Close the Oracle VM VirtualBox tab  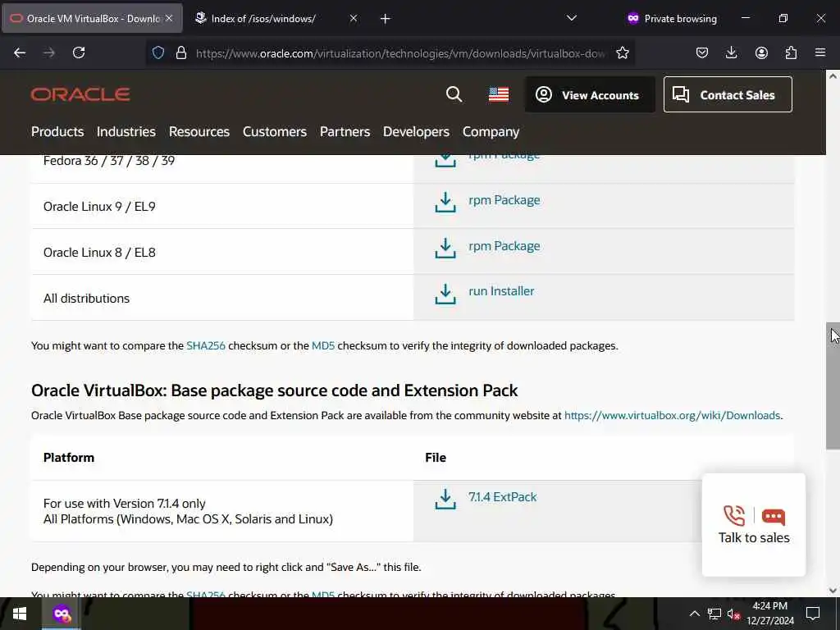click(169, 18)
